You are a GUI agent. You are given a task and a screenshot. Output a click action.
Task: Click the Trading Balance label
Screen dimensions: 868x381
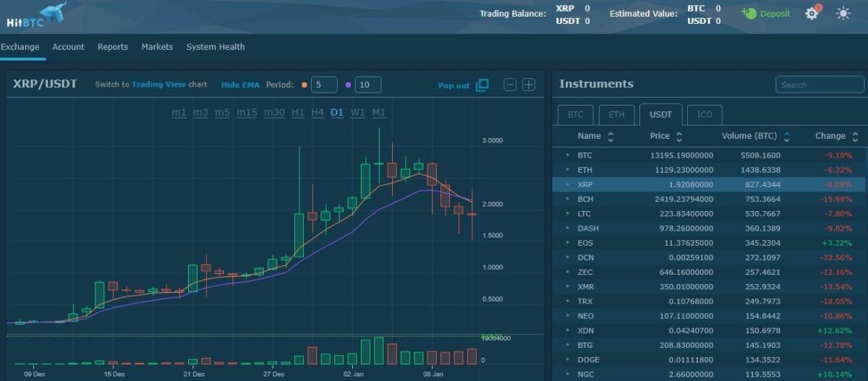click(x=513, y=14)
